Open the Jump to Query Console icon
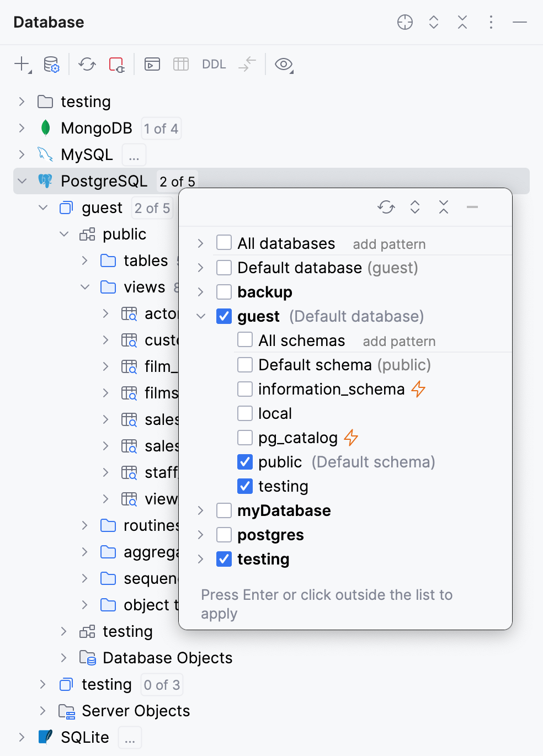Image resolution: width=543 pixels, height=756 pixels. pyautogui.click(x=152, y=65)
